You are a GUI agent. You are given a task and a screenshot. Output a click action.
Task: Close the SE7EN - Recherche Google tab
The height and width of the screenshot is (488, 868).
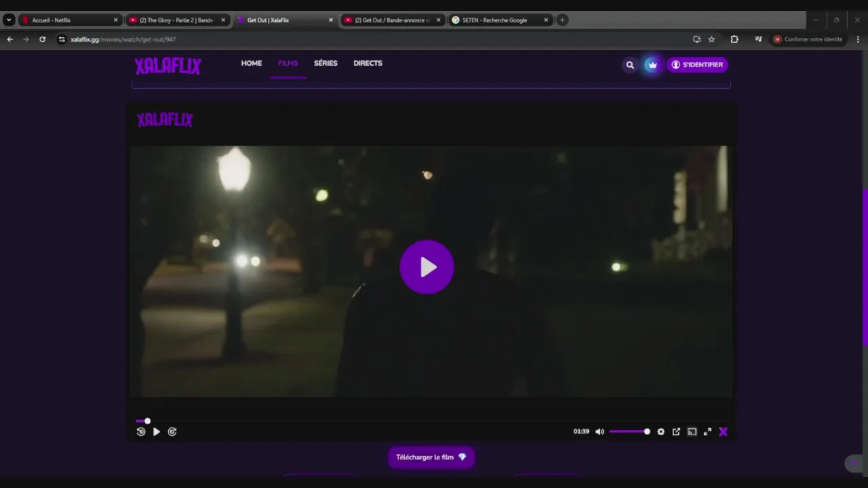point(546,20)
